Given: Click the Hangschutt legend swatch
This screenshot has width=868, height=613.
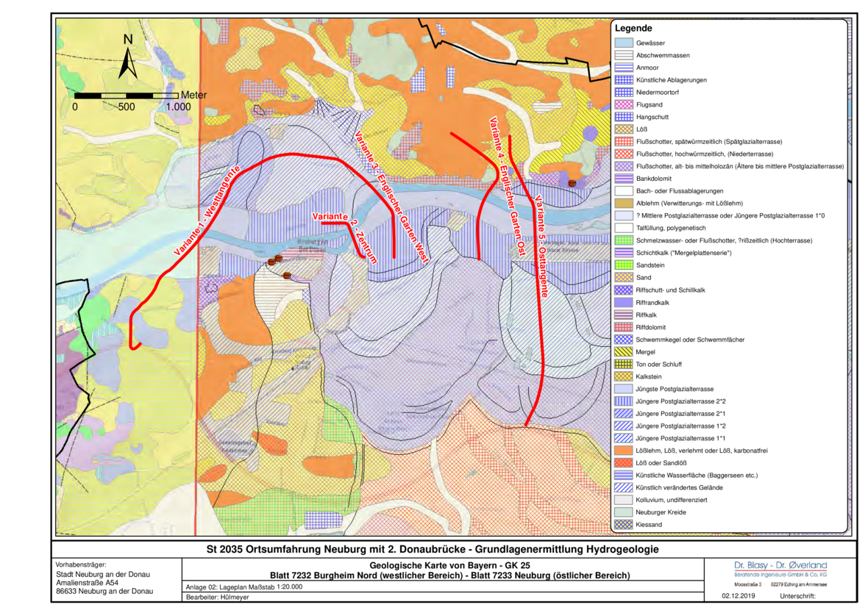Looking at the screenshot, I should pos(624,117).
